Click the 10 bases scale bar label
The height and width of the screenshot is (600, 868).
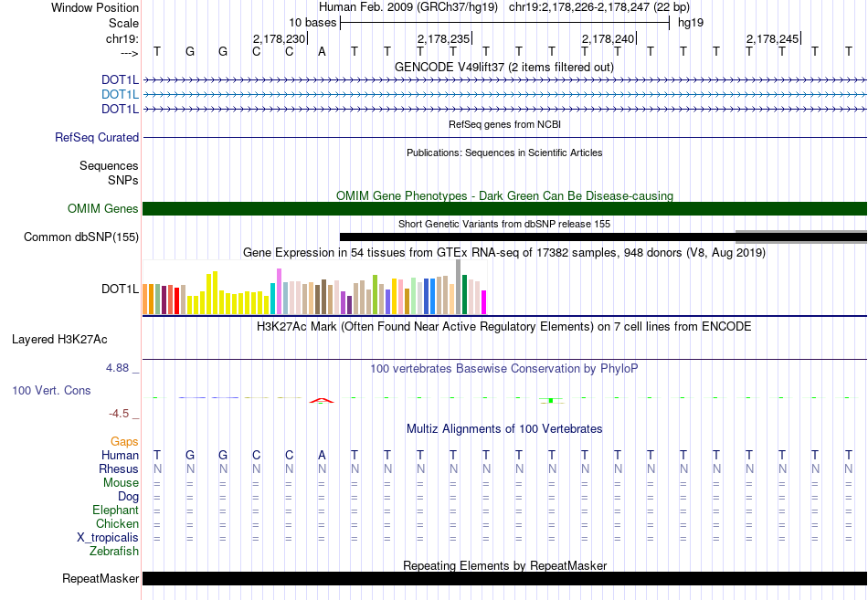point(312,23)
